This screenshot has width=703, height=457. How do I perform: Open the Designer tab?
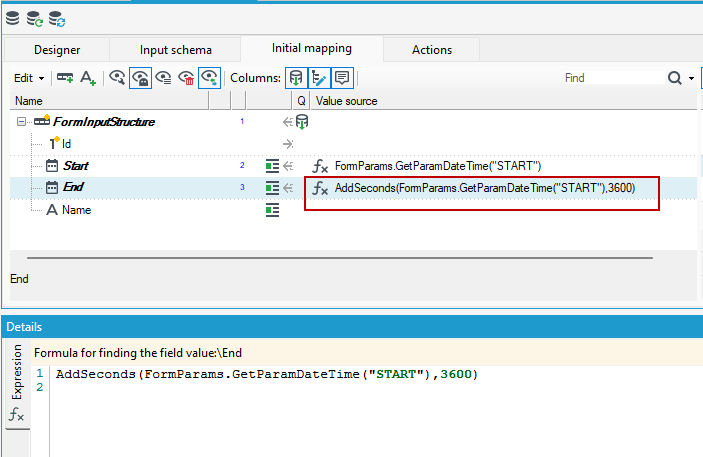[57, 49]
